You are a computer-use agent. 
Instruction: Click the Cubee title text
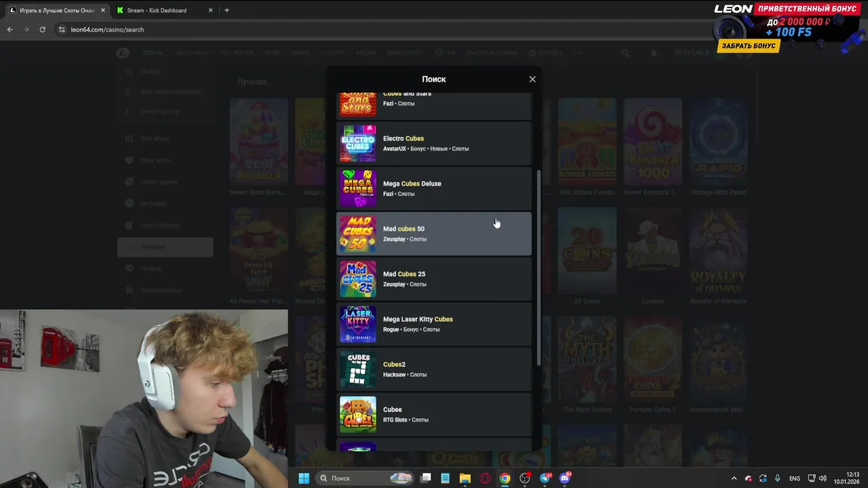pos(393,409)
